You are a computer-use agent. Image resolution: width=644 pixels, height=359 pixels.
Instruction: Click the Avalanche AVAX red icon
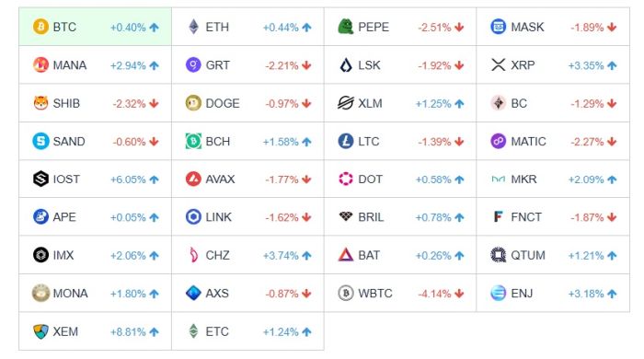(x=193, y=179)
